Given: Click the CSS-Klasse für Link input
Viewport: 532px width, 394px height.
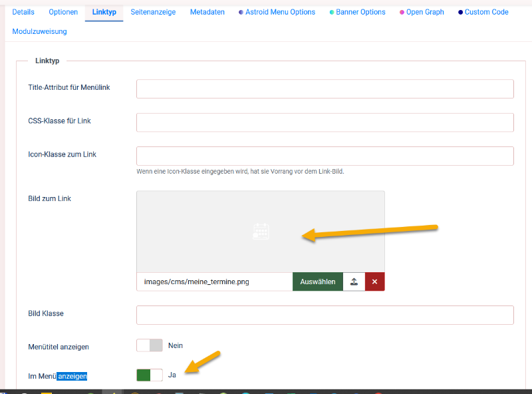Looking at the screenshot, I should [325, 122].
